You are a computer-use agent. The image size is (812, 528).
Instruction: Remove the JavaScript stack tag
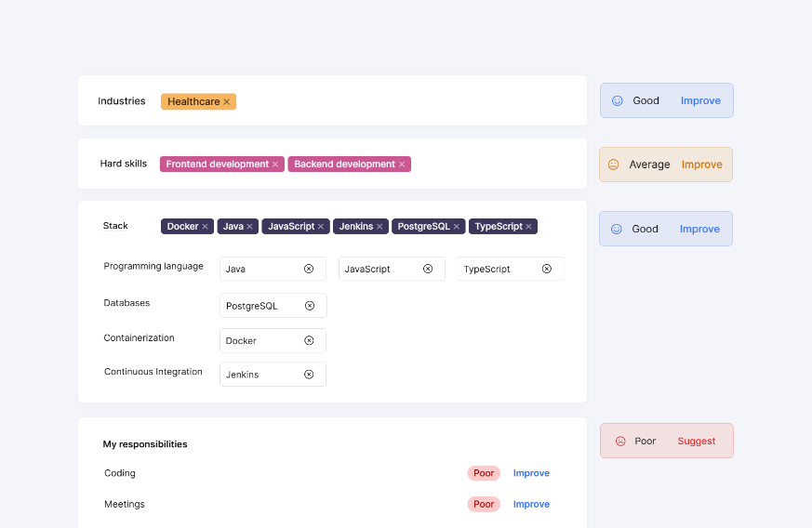pyautogui.click(x=321, y=227)
